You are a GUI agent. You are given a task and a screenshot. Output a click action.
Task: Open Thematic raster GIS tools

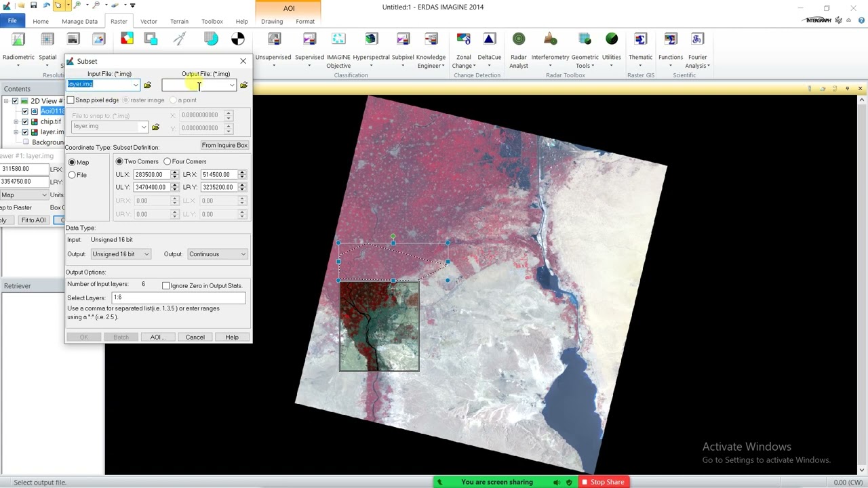point(640,39)
